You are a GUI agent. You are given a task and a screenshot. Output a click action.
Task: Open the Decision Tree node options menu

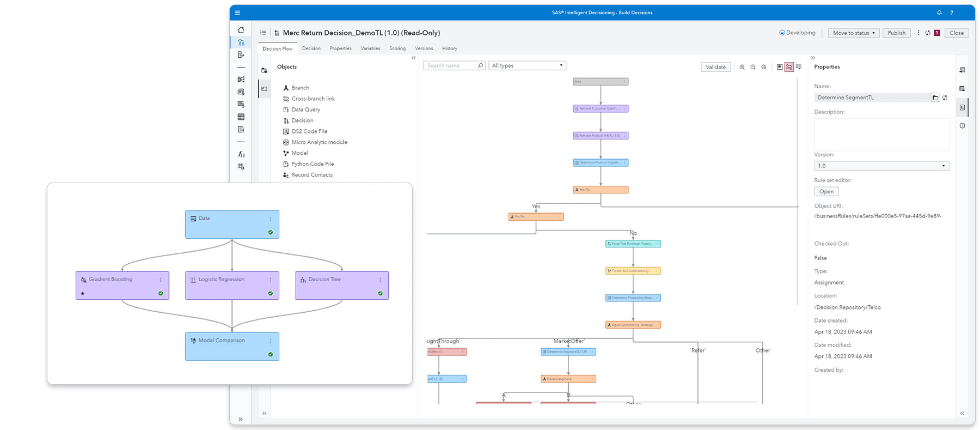tap(380, 280)
